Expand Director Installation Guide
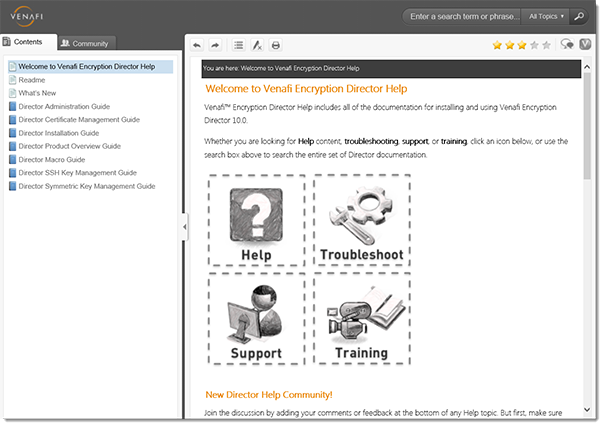Image resolution: width=600 pixels, height=423 pixels. [x=59, y=133]
